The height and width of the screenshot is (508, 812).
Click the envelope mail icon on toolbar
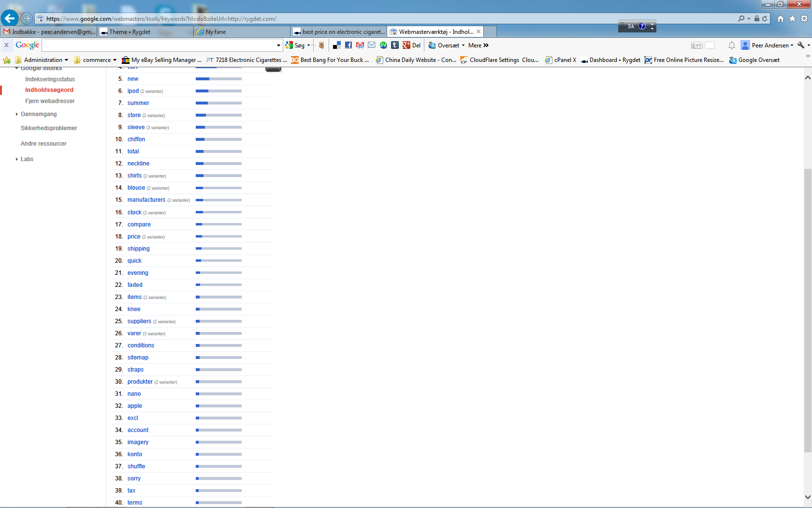372,45
